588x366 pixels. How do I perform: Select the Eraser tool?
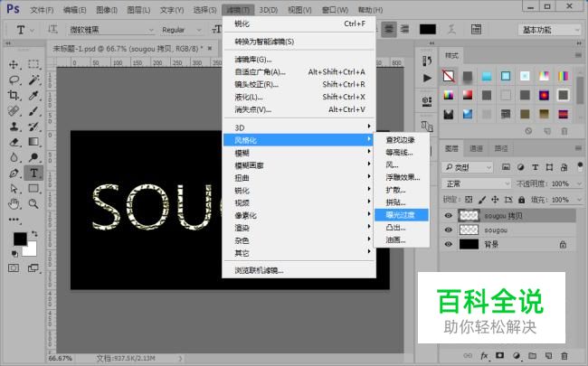14,142
